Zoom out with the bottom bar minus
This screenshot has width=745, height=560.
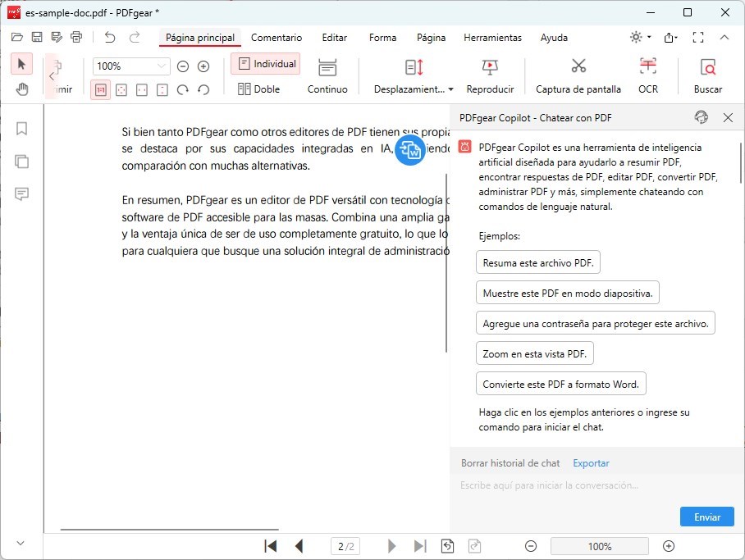point(531,546)
